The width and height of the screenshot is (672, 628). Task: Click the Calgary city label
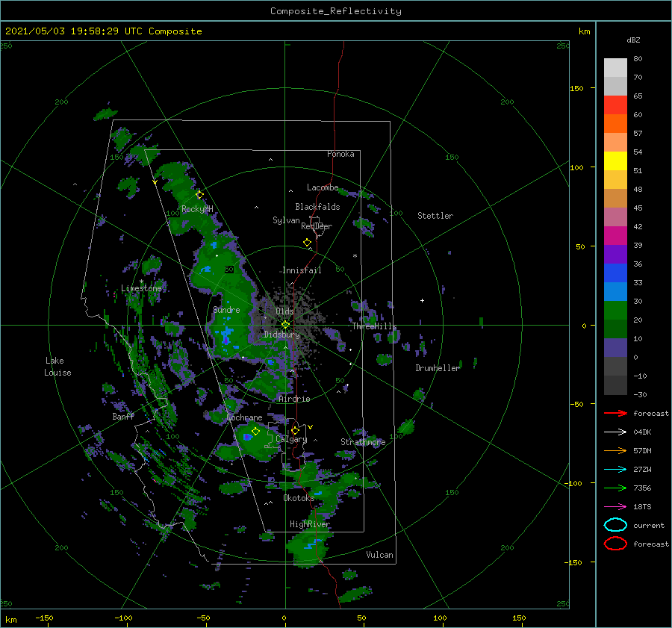[291, 439]
